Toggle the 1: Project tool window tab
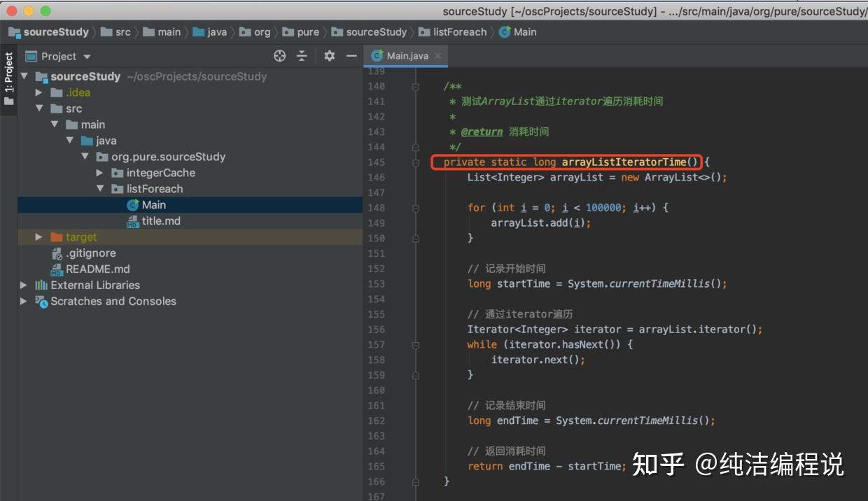 click(8, 80)
